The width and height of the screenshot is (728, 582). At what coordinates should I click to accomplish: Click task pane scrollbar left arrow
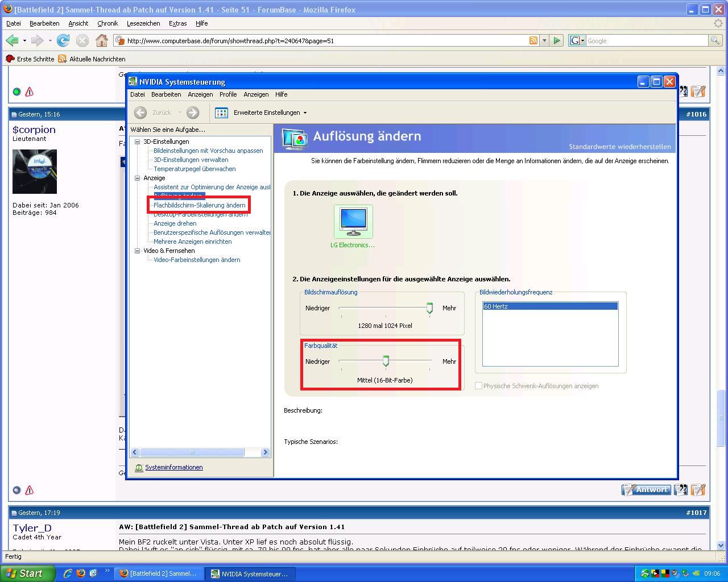pyautogui.click(x=135, y=452)
